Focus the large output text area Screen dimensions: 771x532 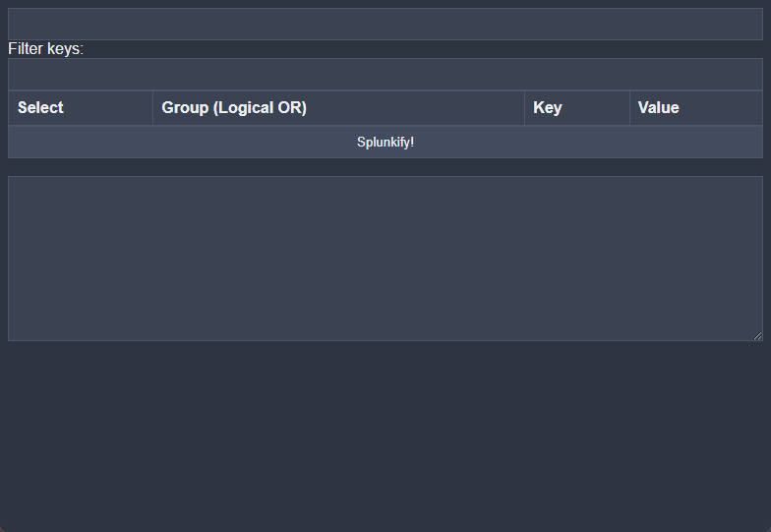coord(385,259)
